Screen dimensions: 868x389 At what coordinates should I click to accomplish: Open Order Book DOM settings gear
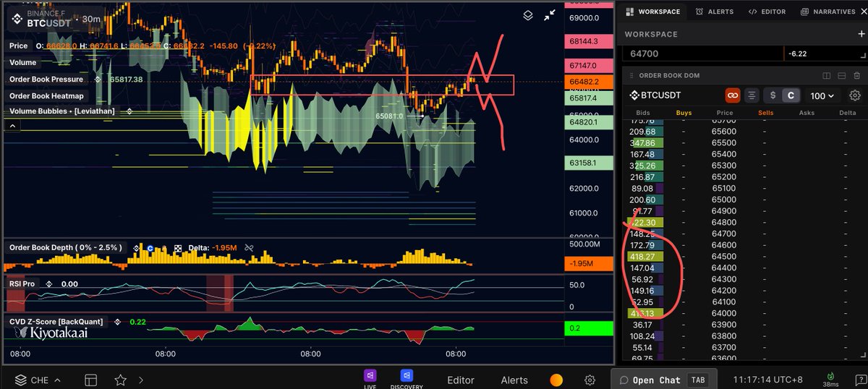(855, 95)
